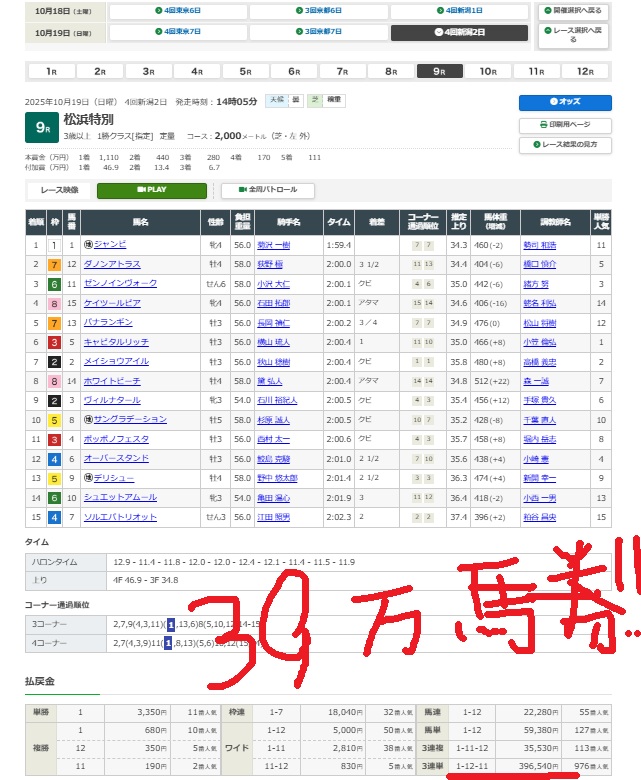The width and height of the screenshot is (641, 780).
Task: Open horse キャピタルリッチ details
Action: click(x=116, y=342)
